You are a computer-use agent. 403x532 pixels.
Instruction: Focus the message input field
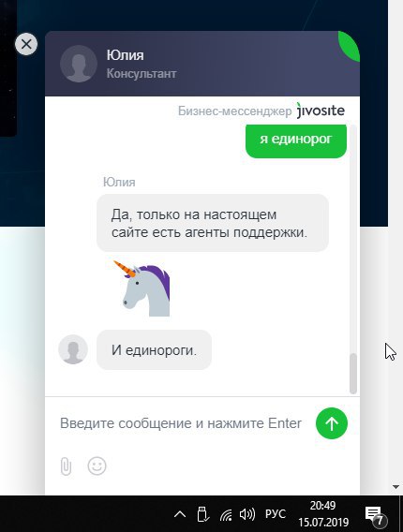(x=181, y=423)
